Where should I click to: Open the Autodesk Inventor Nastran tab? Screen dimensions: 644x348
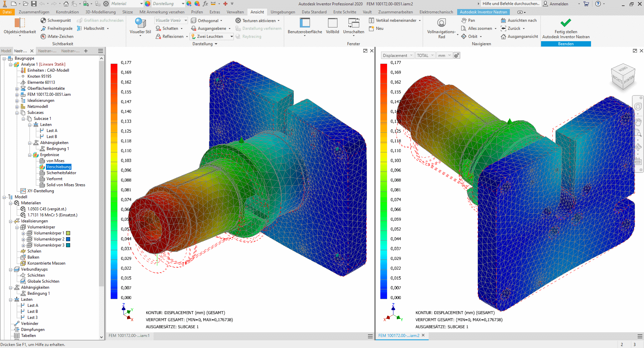pyautogui.click(x=483, y=12)
